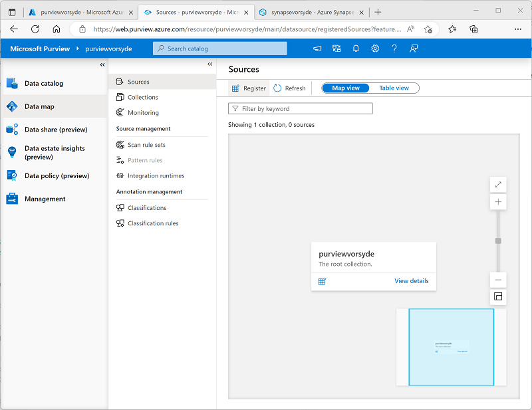Open Data share (preview)
532x410 pixels.
coord(55,130)
